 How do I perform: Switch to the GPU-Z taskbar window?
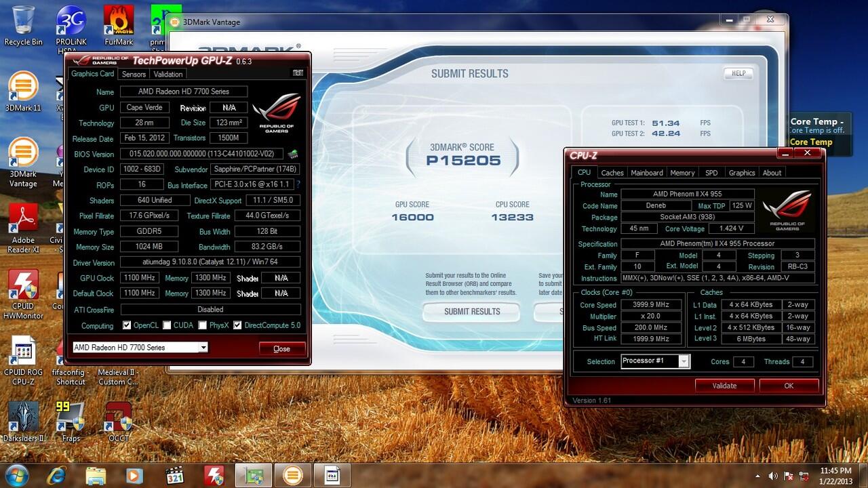(254, 475)
